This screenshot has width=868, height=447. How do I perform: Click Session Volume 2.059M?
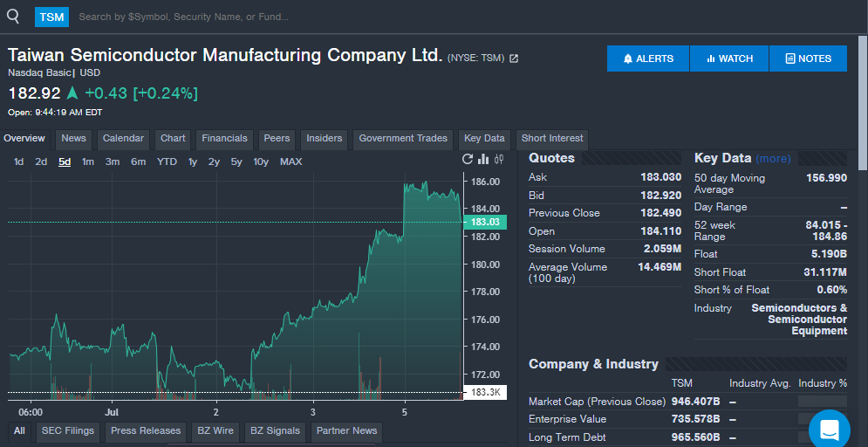(663, 249)
